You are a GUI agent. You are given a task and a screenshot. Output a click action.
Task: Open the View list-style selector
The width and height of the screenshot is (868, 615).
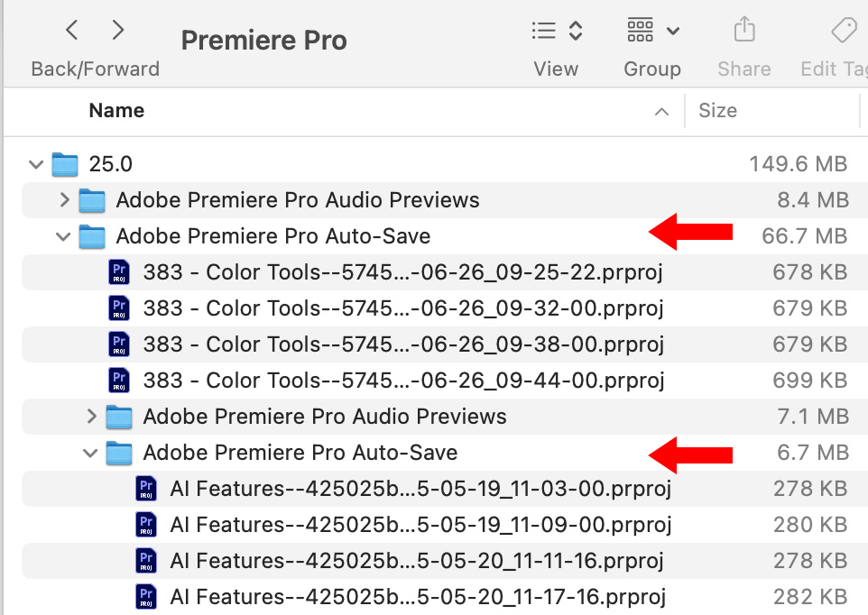point(557,32)
